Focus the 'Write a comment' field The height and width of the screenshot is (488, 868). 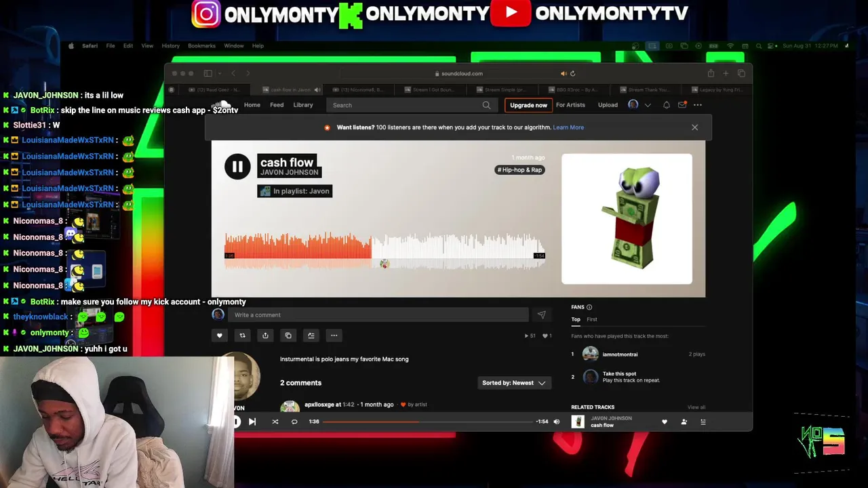point(378,314)
